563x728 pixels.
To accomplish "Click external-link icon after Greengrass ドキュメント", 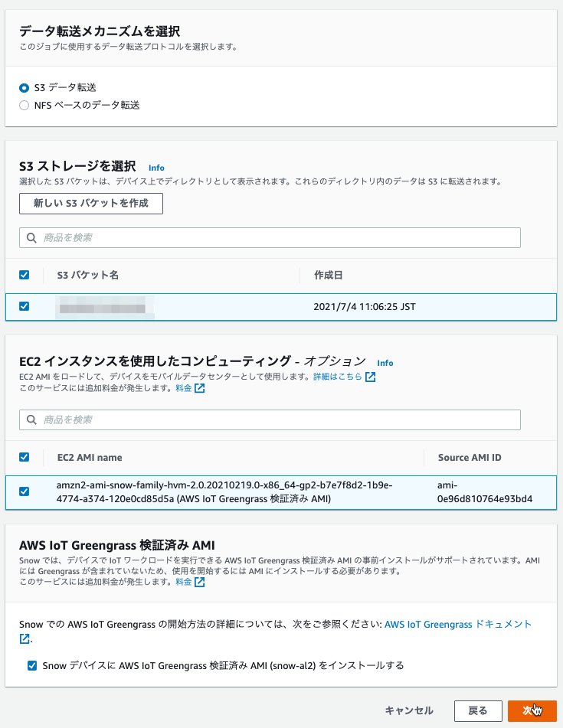I will tap(25, 639).
